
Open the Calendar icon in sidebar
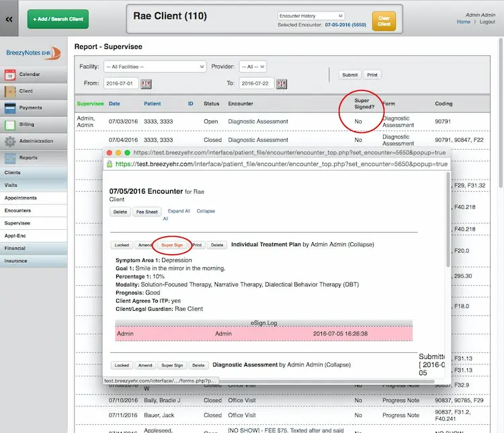coord(10,75)
